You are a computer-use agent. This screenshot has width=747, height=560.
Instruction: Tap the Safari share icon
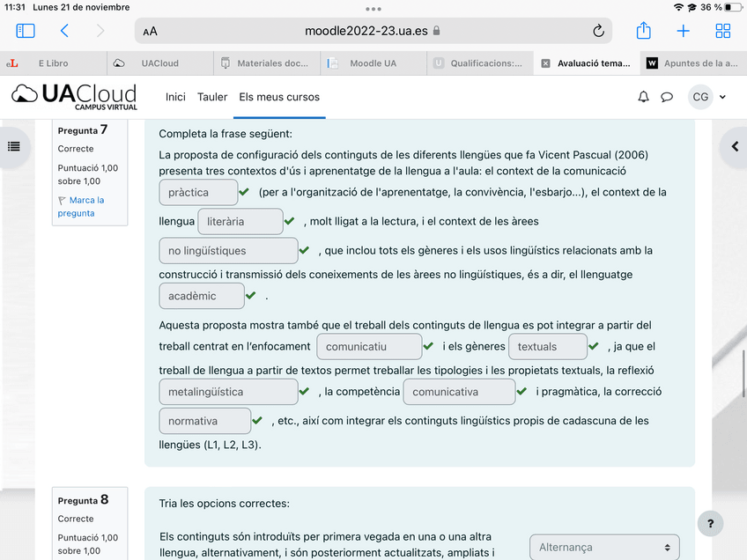tap(643, 31)
